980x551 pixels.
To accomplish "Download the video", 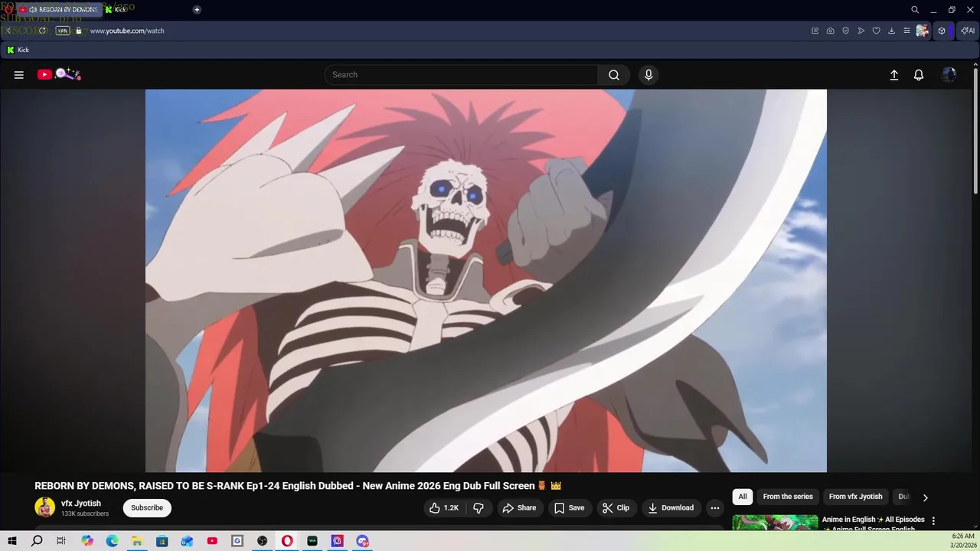I will click(671, 508).
